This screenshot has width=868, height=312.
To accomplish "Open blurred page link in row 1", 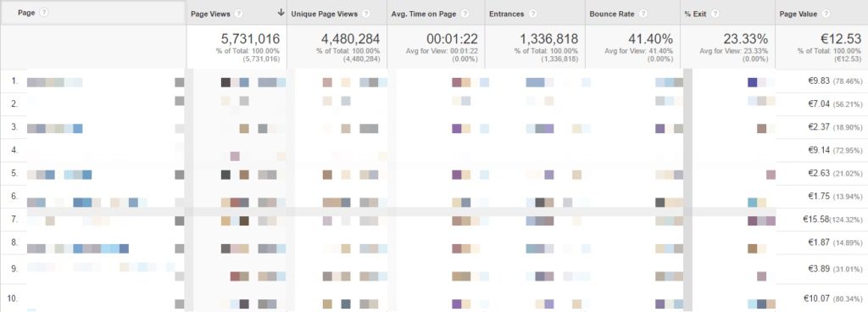I will tap(55, 82).
